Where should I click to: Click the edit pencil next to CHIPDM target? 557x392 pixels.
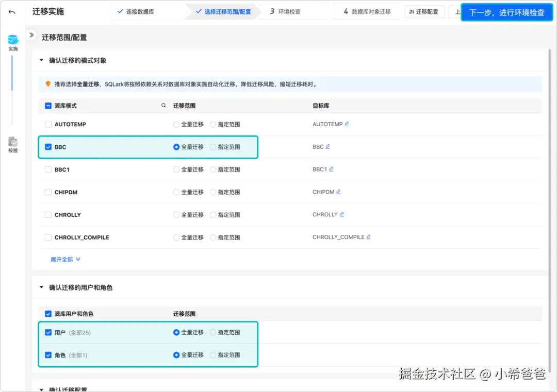click(x=339, y=192)
